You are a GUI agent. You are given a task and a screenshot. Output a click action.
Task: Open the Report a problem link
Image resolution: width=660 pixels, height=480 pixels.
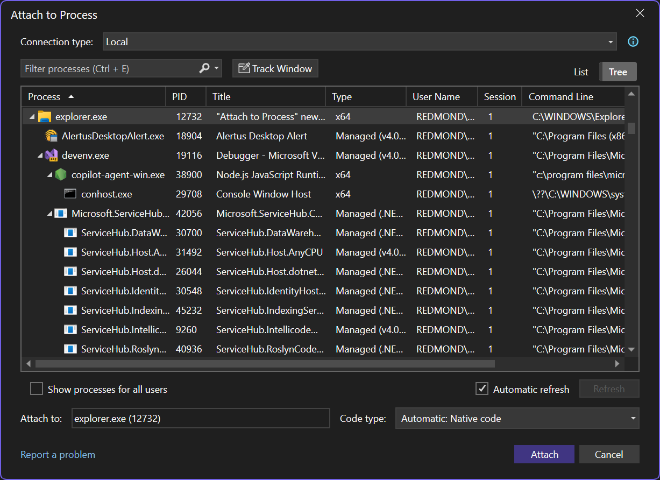coord(58,455)
